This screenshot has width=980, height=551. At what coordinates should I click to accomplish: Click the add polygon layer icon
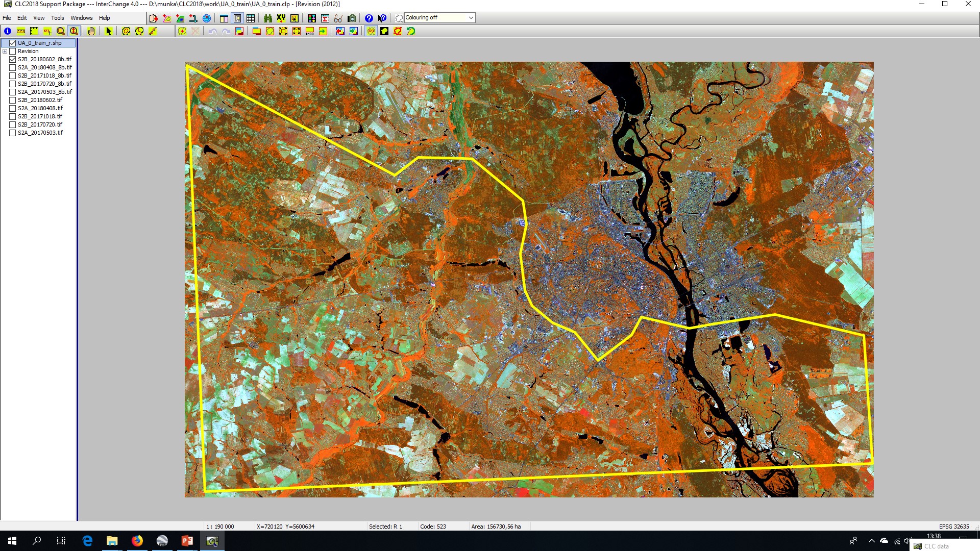[x=167, y=18]
